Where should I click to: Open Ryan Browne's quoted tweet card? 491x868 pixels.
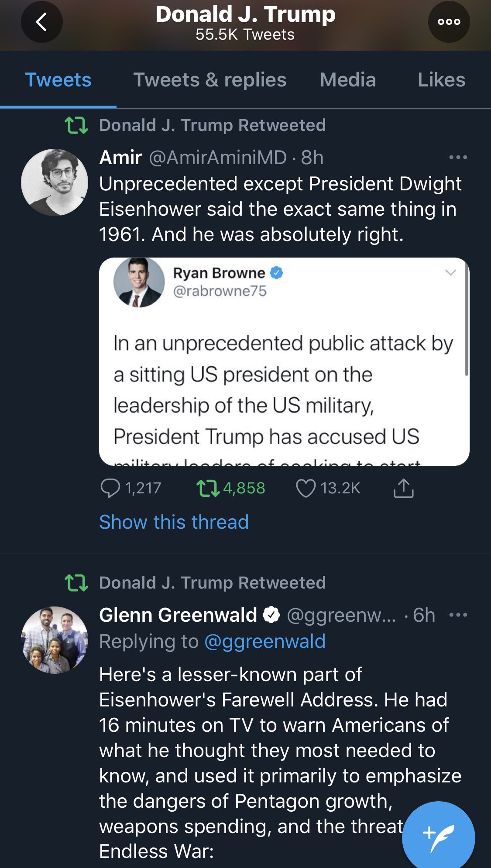(284, 384)
